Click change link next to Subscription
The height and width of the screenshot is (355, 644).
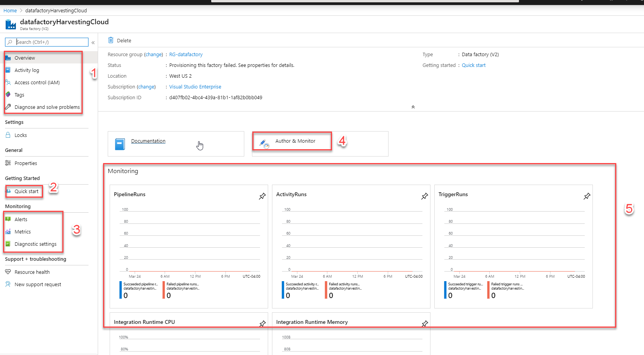pyautogui.click(x=146, y=87)
